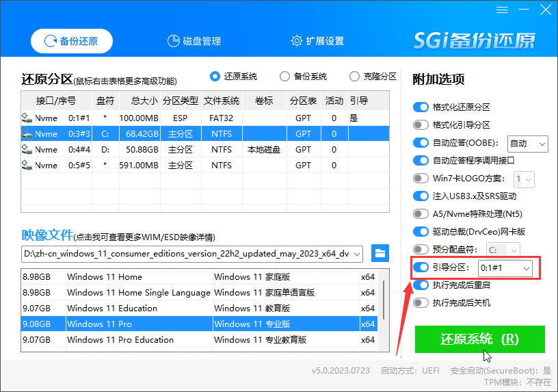Click the drive icon in Nvme 0:4#4 row

pyautogui.click(x=27, y=150)
